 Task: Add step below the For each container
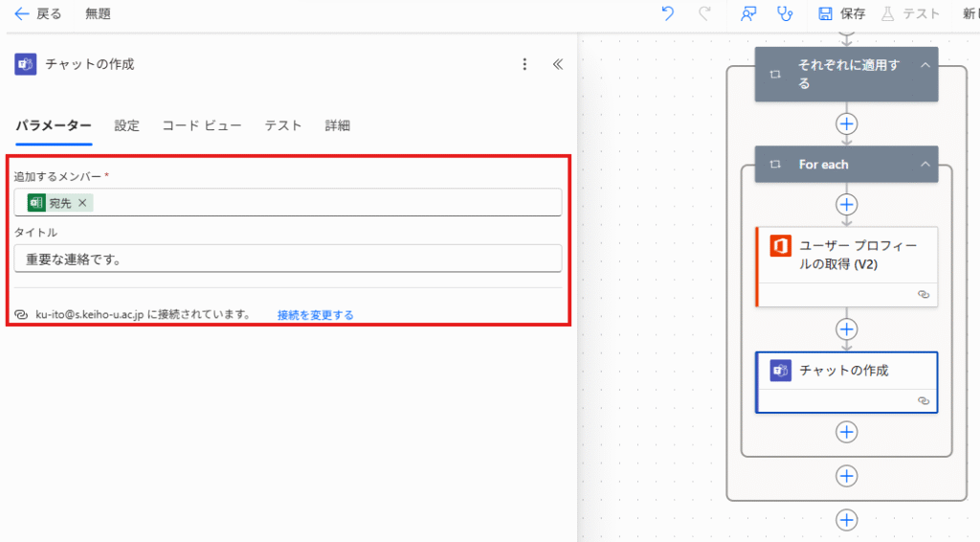click(846, 476)
